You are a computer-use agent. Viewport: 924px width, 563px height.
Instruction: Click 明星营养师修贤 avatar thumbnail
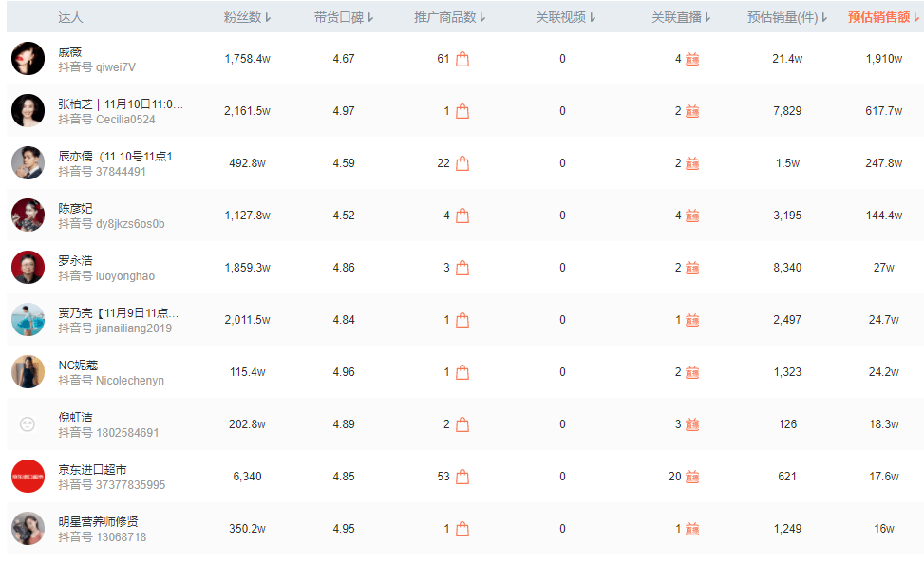(x=28, y=528)
